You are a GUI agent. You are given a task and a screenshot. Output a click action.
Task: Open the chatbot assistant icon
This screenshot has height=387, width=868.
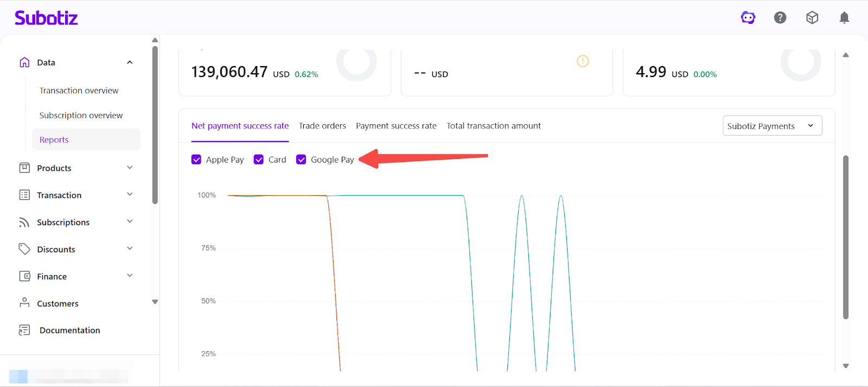pos(748,18)
